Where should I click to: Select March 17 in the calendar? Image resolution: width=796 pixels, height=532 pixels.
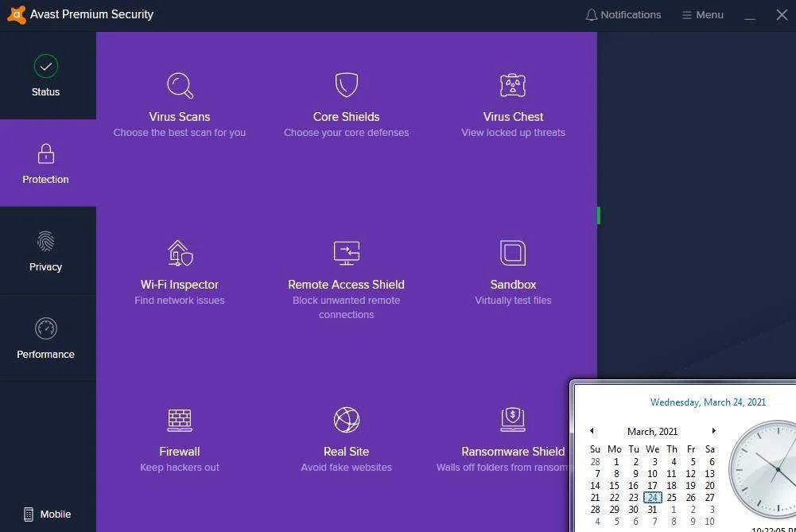click(x=653, y=486)
